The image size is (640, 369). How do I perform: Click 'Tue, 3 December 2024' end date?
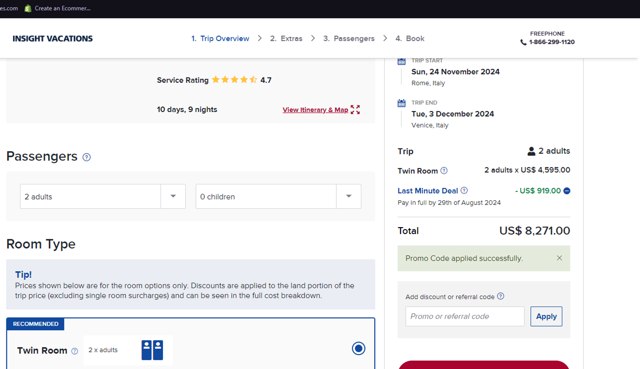pos(452,114)
